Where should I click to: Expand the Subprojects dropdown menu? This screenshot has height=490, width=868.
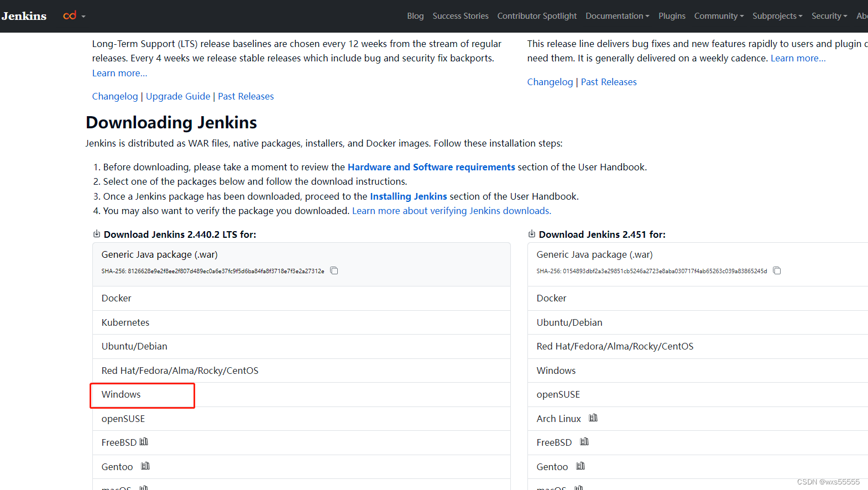(x=777, y=16)
